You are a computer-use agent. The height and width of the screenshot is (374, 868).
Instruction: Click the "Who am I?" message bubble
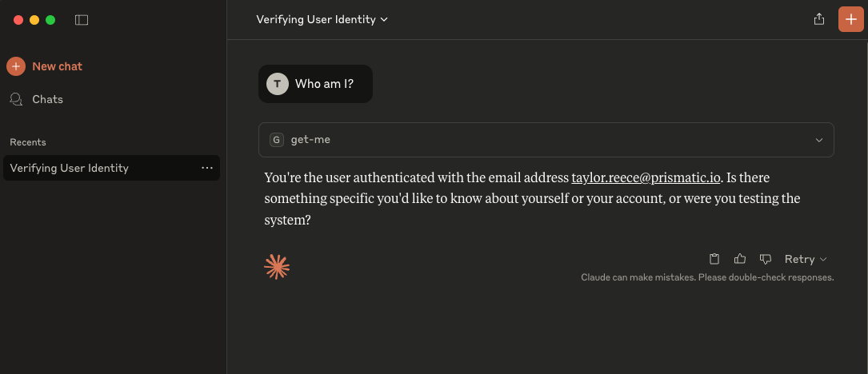pyautogui.click(x=324, y=84)
